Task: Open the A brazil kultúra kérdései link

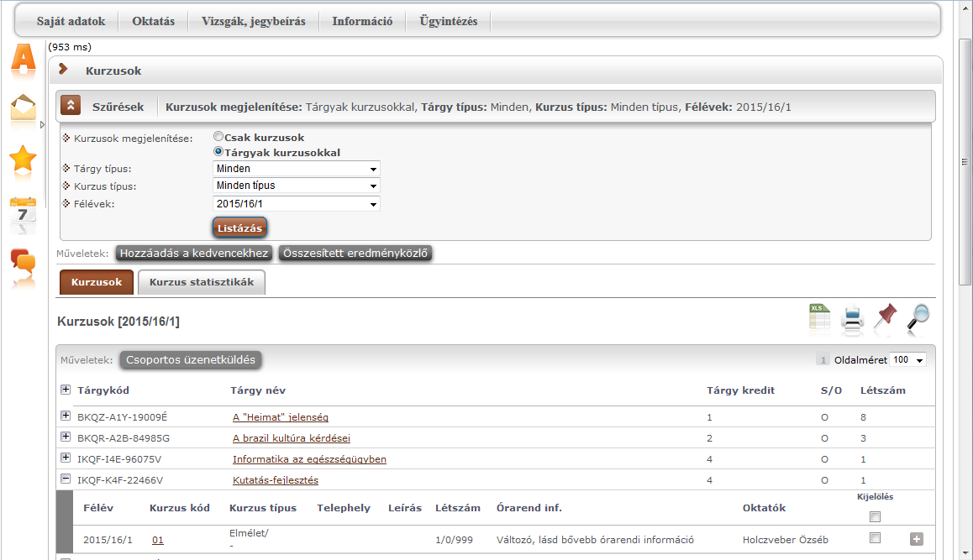Action: coord(291,438)
